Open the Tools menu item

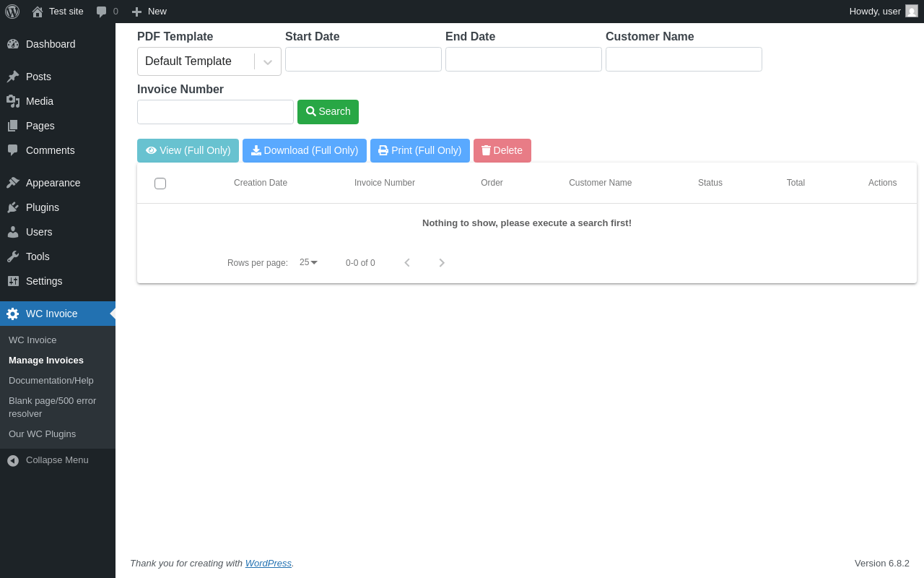pos(58,256)
